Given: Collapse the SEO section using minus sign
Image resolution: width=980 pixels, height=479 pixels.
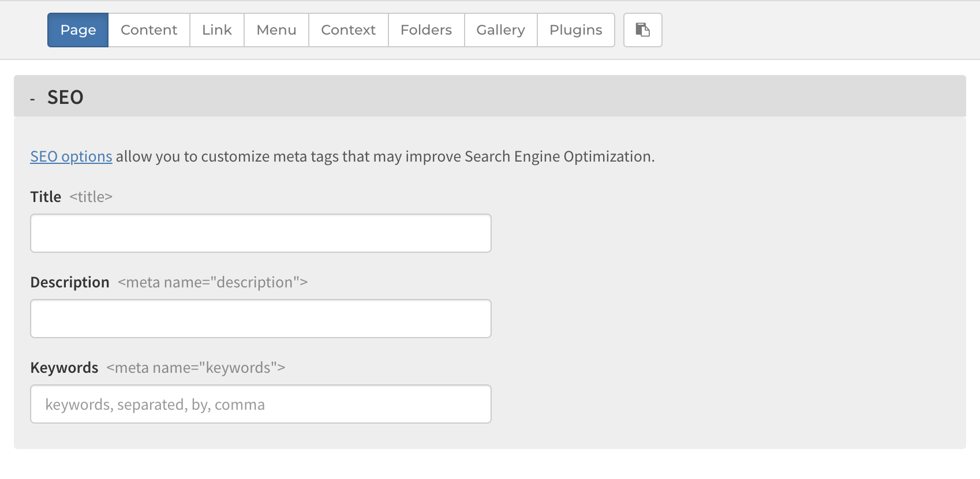Looking at the screenshot, I should tap(33, 99).
